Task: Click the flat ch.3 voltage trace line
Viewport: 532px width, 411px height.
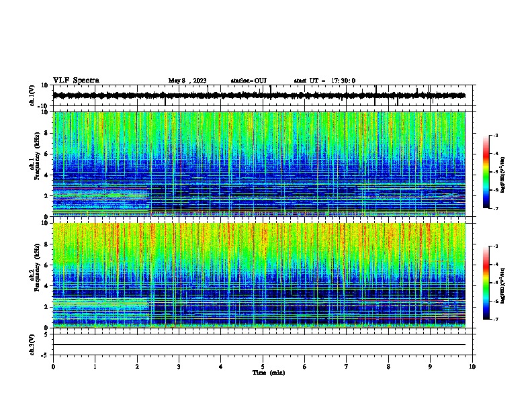Action: coord(259,345)
